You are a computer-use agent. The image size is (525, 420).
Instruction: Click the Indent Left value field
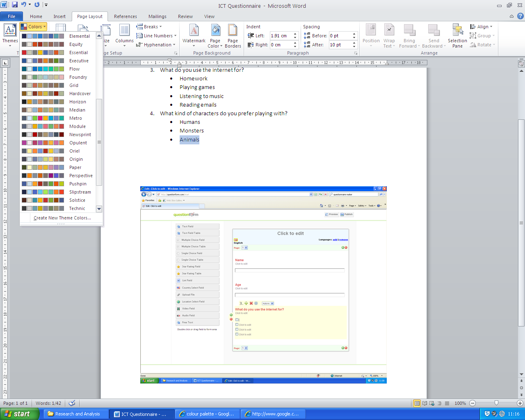[x=281, y=36]
